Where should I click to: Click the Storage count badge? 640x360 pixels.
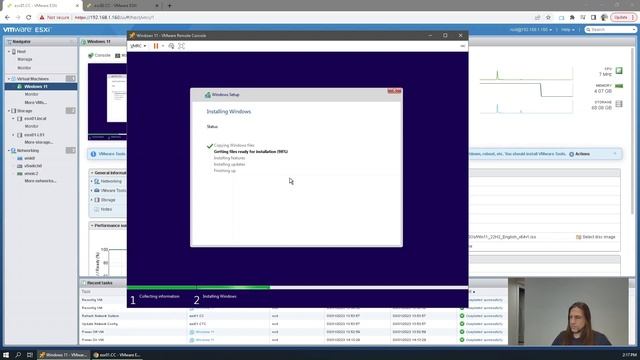[71, 111]
